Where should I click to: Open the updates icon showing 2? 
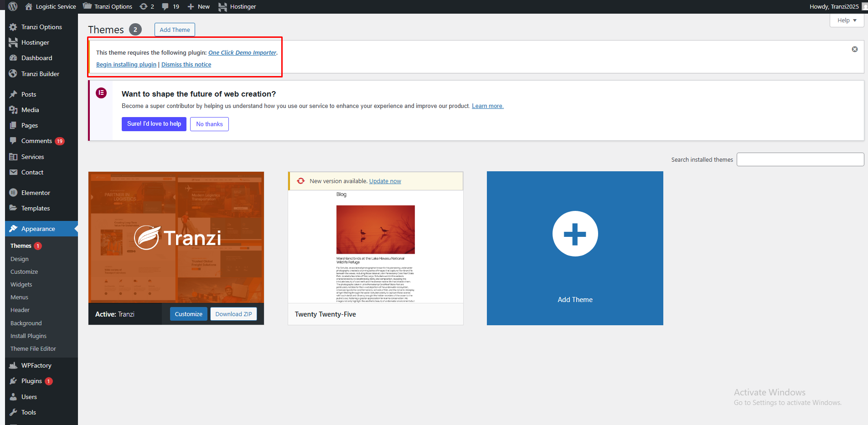(147, 6)
